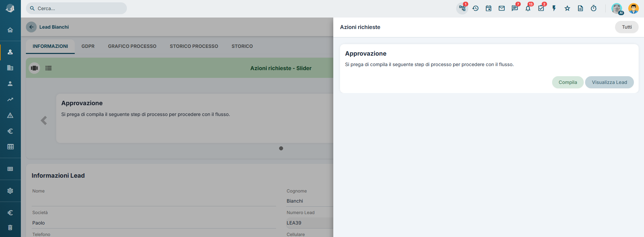This screenshot has height=237, width=644.
Task: Switch to the INFORMAZIONI tab
Action: click(50, 46)
